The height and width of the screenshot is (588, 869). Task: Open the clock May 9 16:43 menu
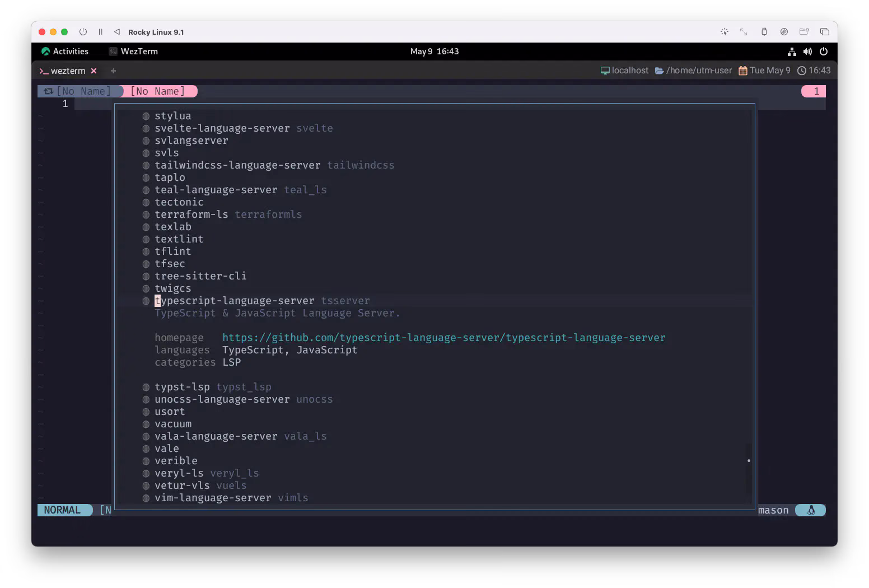click(434, 52)
